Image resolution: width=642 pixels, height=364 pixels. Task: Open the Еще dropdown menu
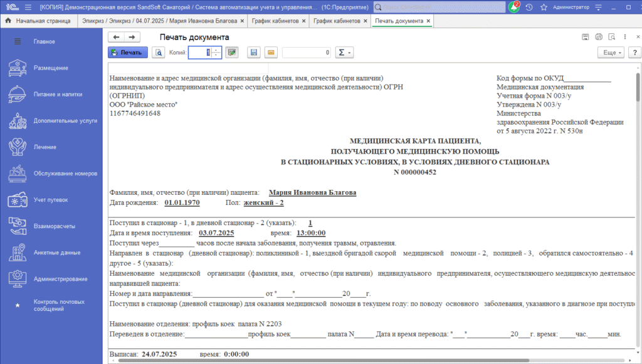[x=610, y=53]
